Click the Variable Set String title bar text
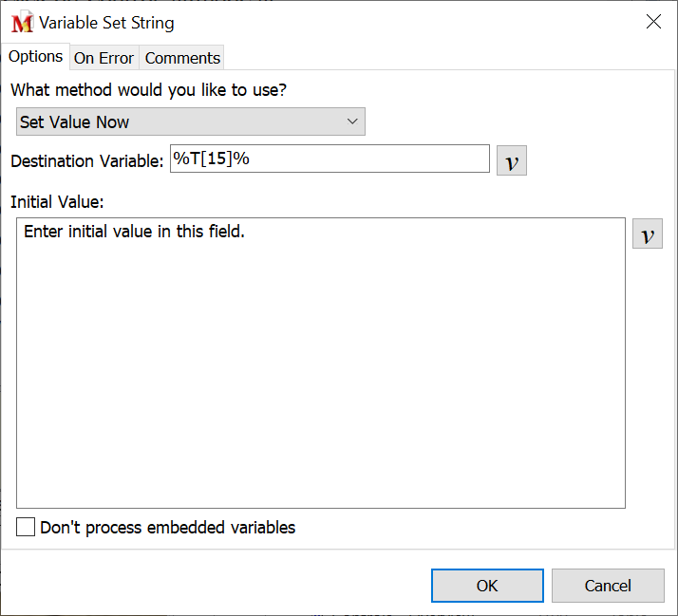 106,23
